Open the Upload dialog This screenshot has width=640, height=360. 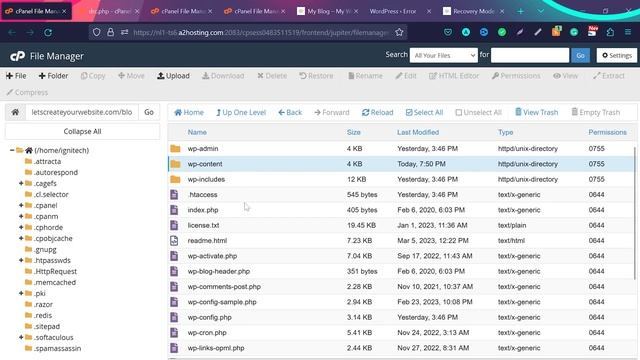[x=173, y=76]
